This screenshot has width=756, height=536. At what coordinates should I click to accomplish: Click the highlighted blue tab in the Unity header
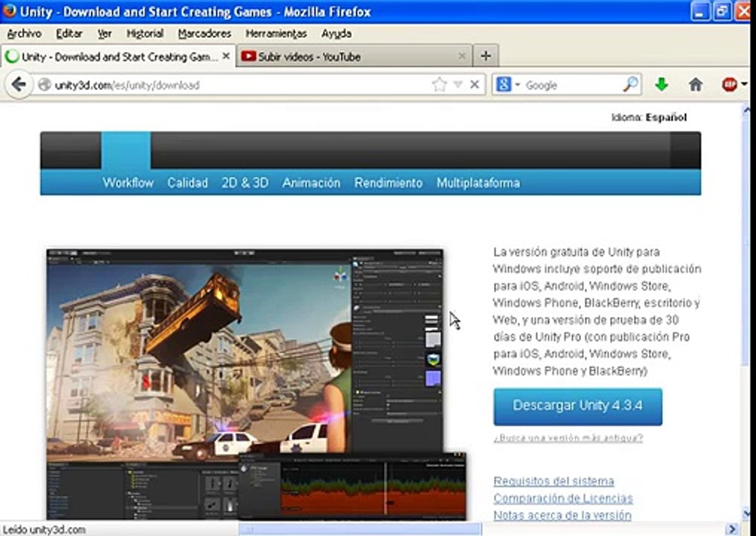click(x=126, y=150)
